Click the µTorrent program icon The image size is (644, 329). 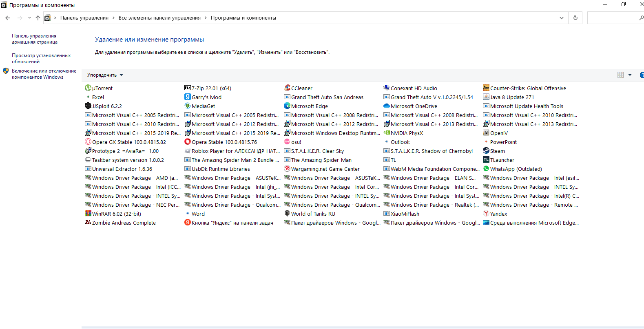tap(88, 88)
